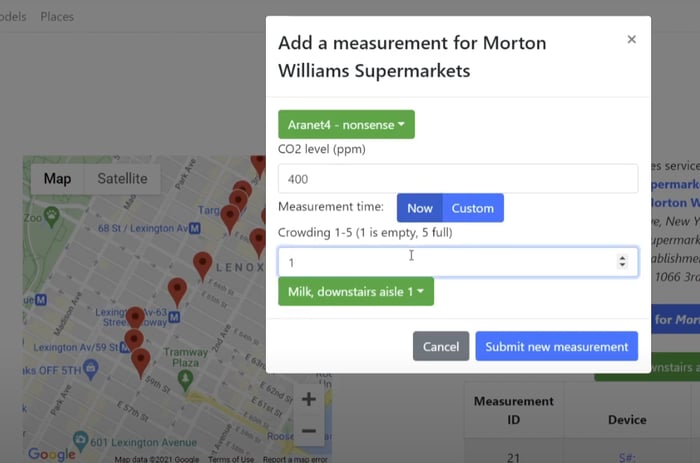The image size is (700, 463).
Task: Click the Lexington Av/59 St metro icon
Action: tap(125, 347)
